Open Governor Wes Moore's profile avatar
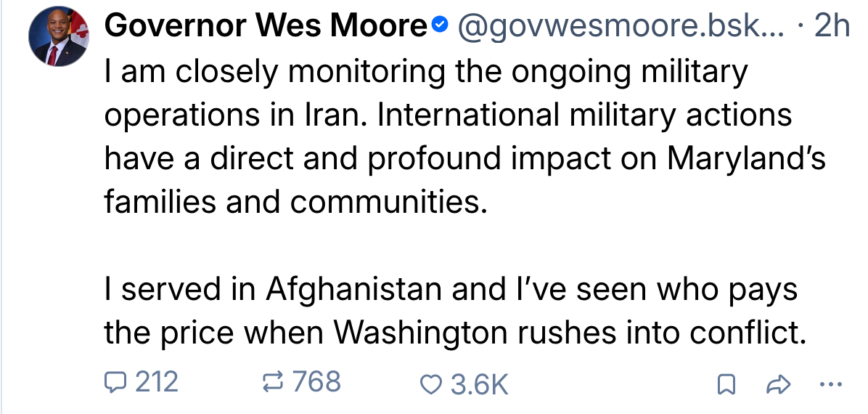The image size is (868, 414). tap(58, 39)
